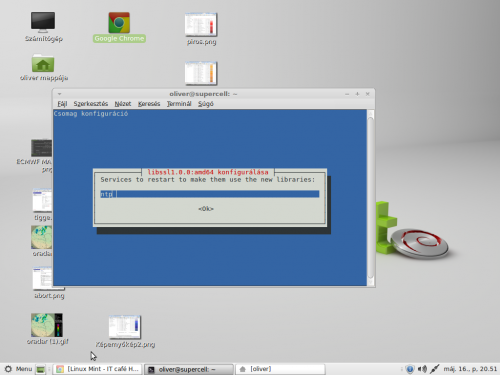Image resolution: width=500 pixels, height=375 pixels.
Task: Click the ntp services input field
Action: (210, 194)
